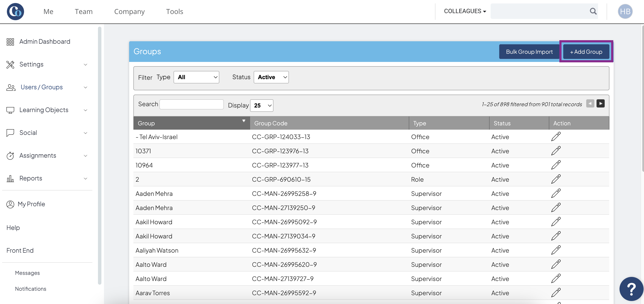The width and height of the screenshot is (644, 304).
Task: Click the company logo icon
Action: 15,12
